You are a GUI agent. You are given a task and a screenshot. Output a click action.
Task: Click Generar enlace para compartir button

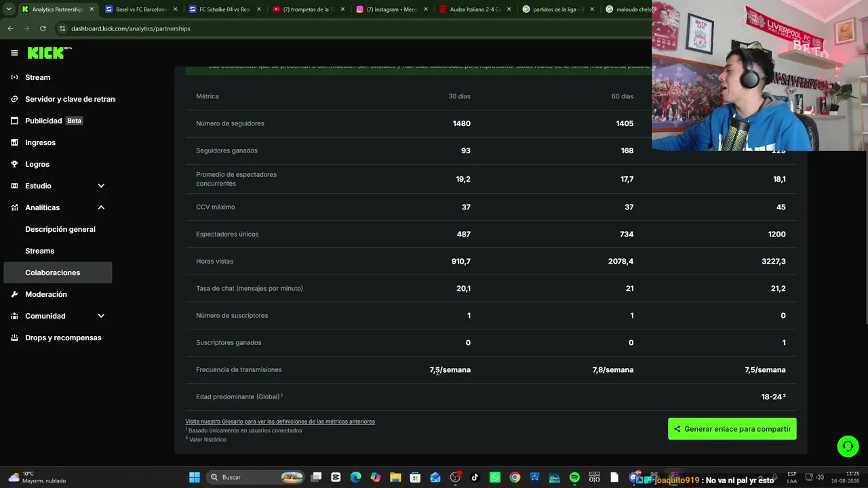732,429
